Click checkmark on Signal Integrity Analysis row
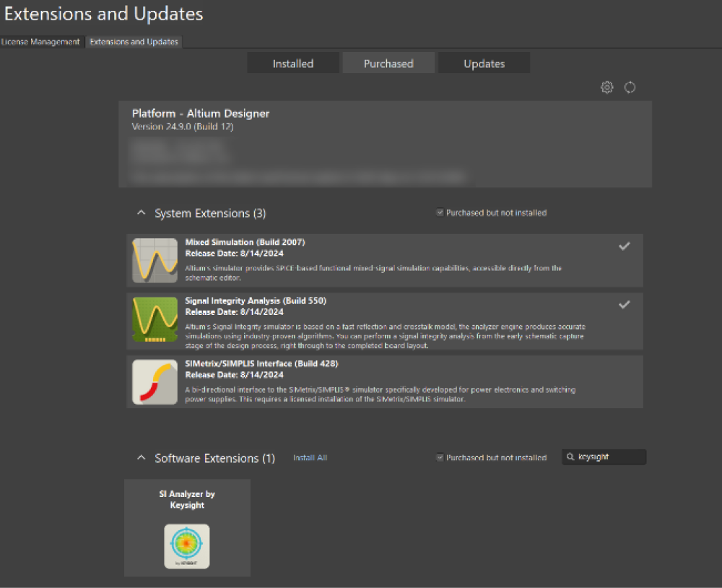Screen dimensions: 722x588 point(625,305)
